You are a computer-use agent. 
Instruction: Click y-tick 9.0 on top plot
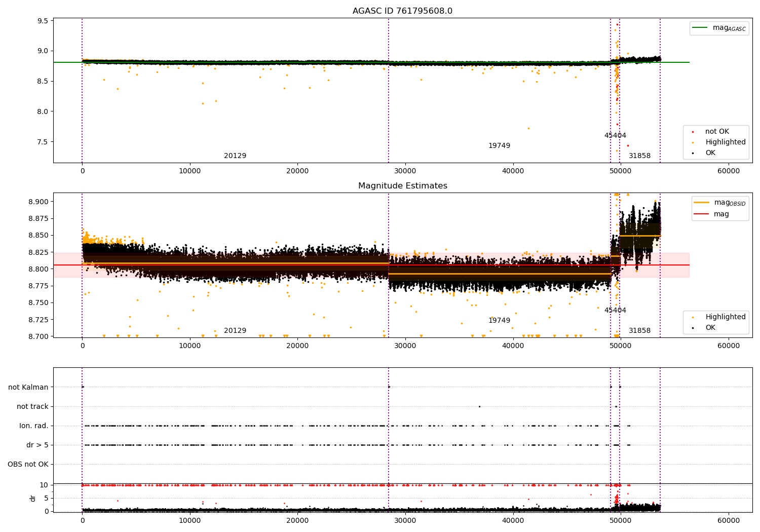(x=43, y=51)
